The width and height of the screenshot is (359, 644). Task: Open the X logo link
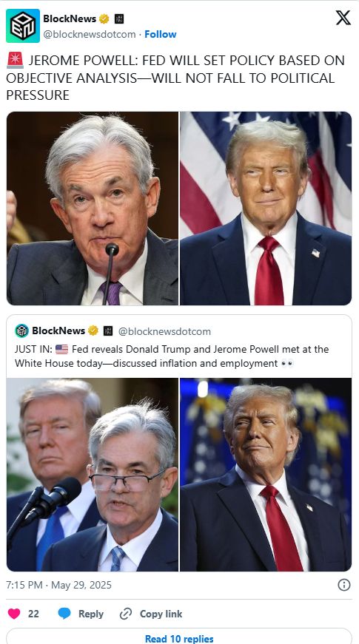click(x=343, y=18)
